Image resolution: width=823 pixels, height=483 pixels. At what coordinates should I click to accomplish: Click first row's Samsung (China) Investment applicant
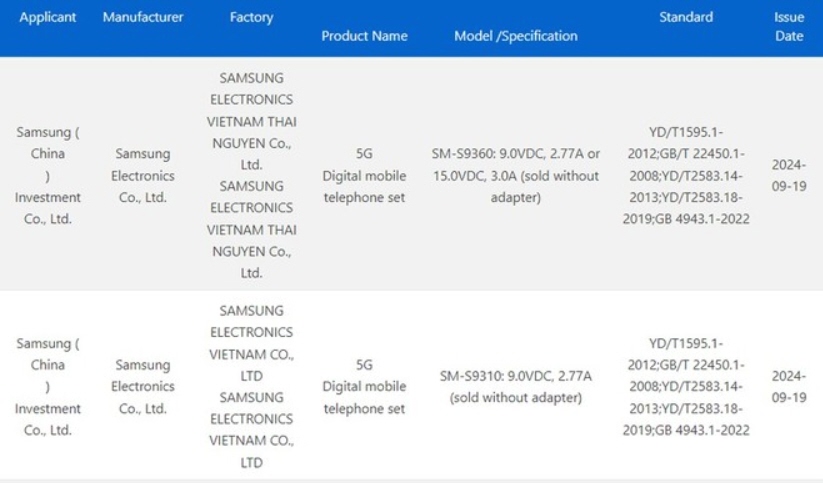point(48,175)
